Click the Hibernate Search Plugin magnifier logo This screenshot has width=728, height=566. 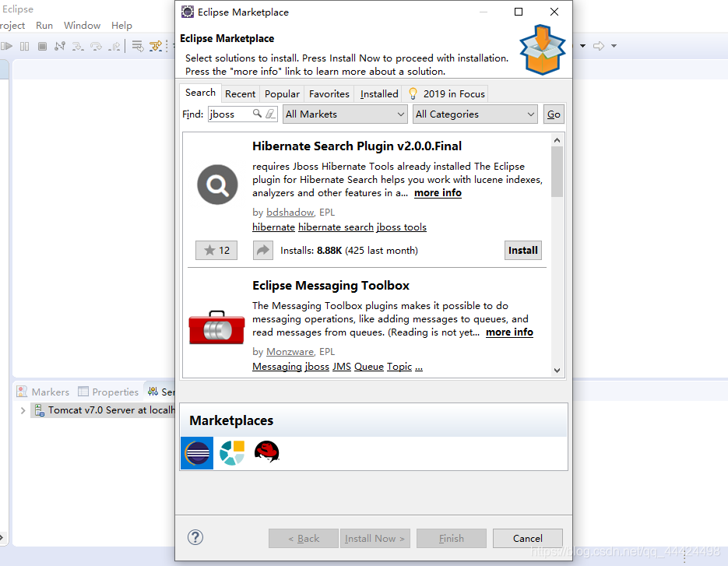(217, 185)
